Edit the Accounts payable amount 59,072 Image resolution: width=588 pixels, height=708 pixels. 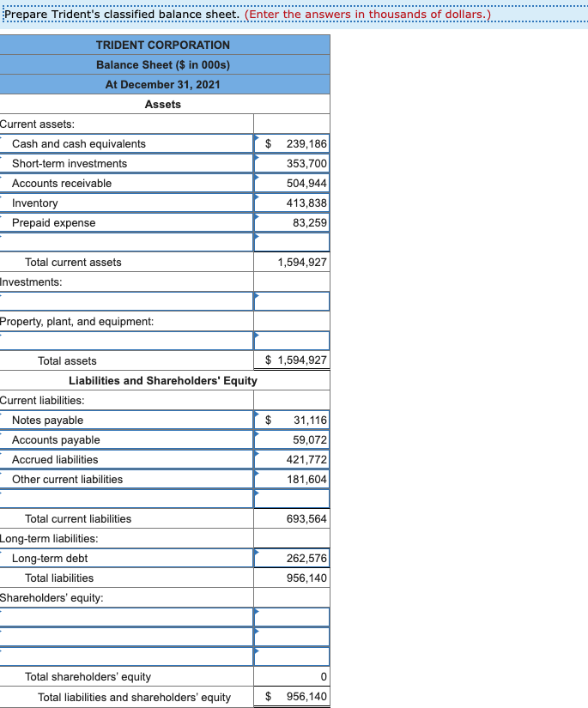tap(292, 439)
